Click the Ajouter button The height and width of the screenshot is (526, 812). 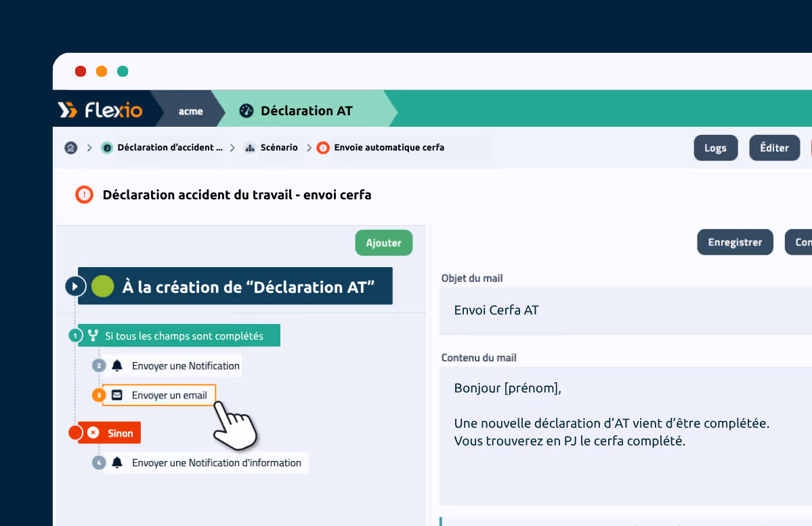tap(384, 243)
